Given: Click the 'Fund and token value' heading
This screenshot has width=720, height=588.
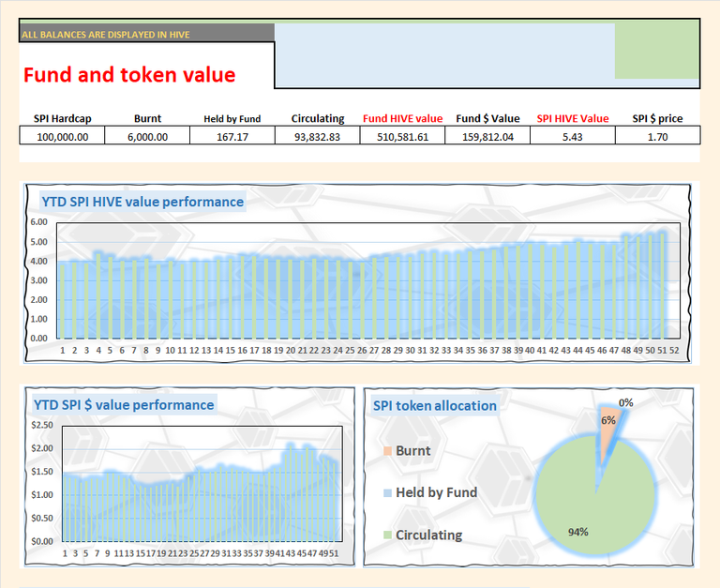Looking at the screenshot, I should [129, 75].
